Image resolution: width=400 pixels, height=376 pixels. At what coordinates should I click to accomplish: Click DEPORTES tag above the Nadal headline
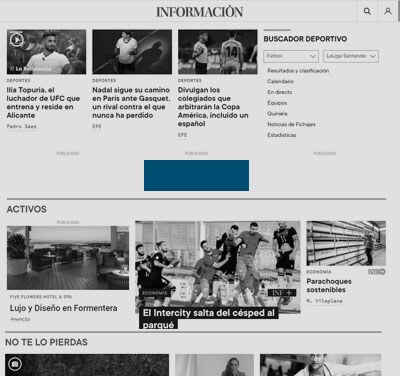(x=104, y=80)
